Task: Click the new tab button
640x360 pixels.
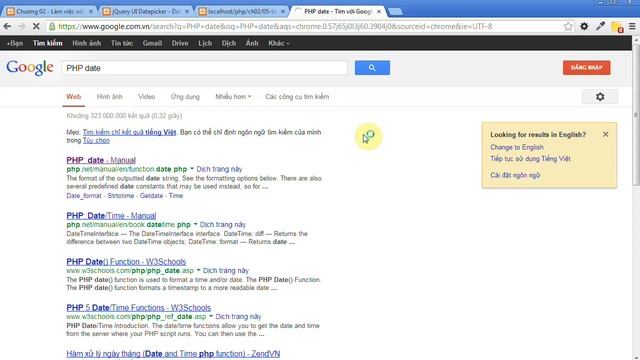Action: [x=395, y=12]
